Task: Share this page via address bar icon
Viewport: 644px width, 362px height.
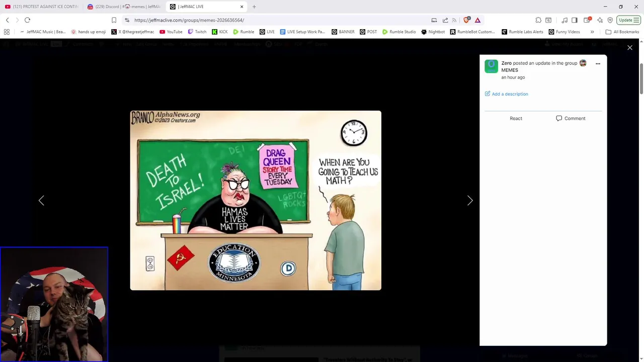Action: click(x=445, y=20)
